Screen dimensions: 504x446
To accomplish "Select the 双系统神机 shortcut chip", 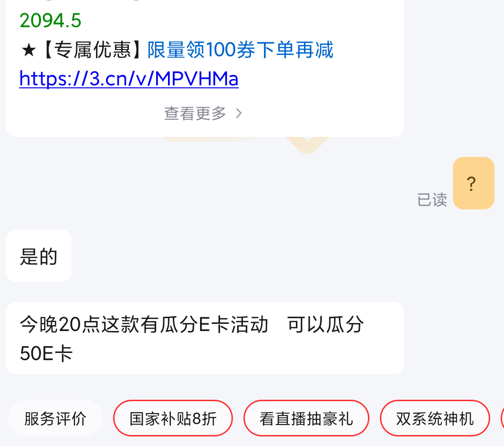I will click(435, 418).
